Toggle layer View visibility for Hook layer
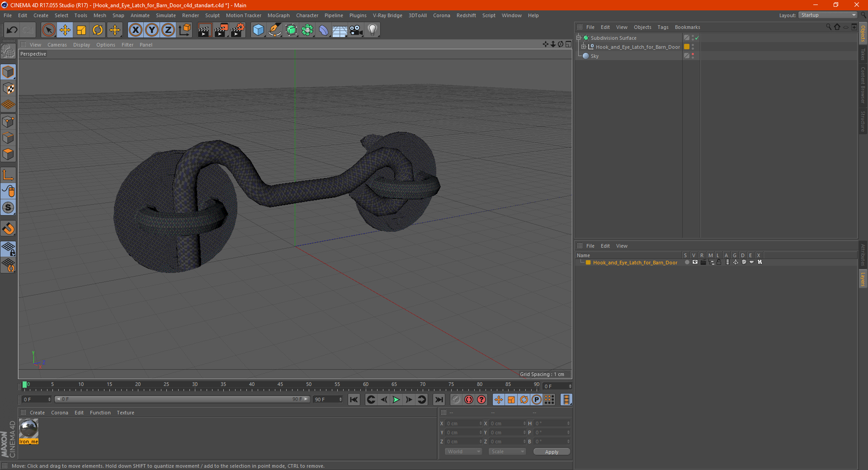This screenshot has width=868, height=470. 695,263
